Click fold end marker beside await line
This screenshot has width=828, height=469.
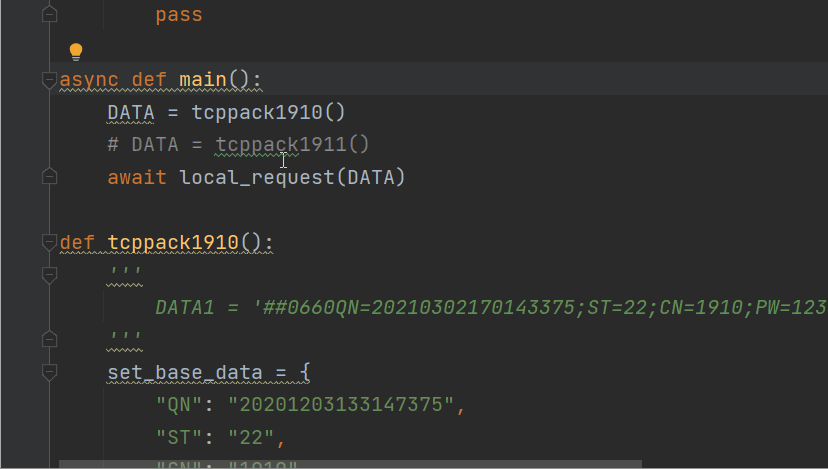[49, 176]
